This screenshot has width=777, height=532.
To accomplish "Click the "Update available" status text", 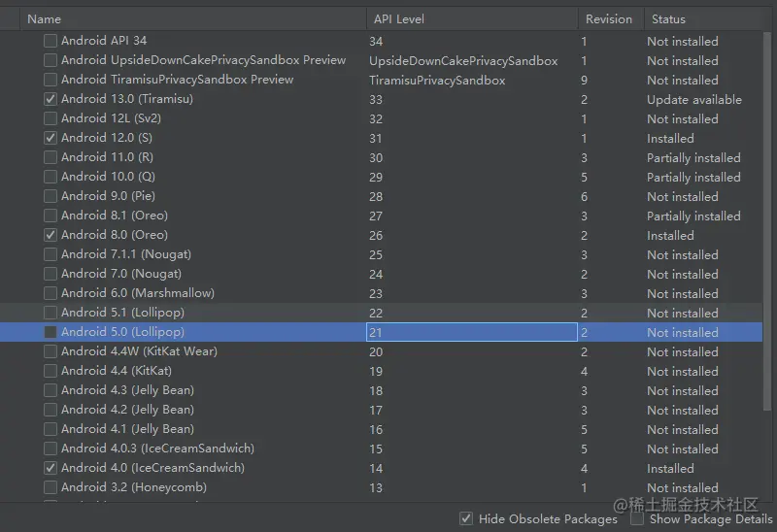I will coord(693,99).
